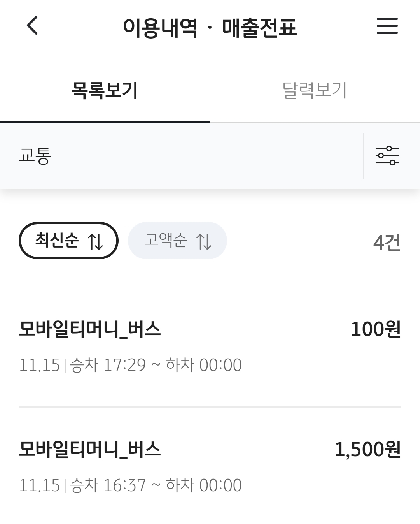Tap the back arrow icon

tap(32, 26)
